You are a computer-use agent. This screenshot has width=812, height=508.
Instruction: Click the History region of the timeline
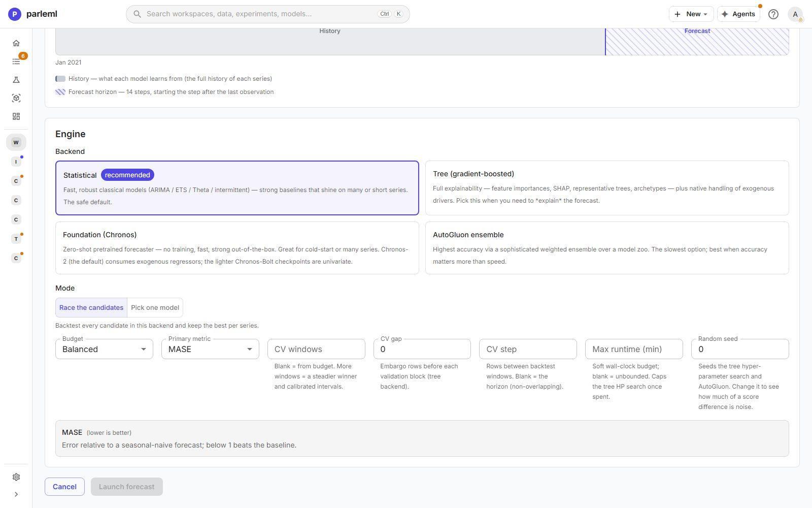pos(330,41)
